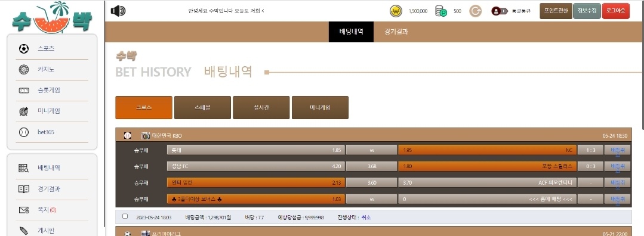The image size is (644, 236).
Task: Click the 취소 status link
Action: point(366,218)
